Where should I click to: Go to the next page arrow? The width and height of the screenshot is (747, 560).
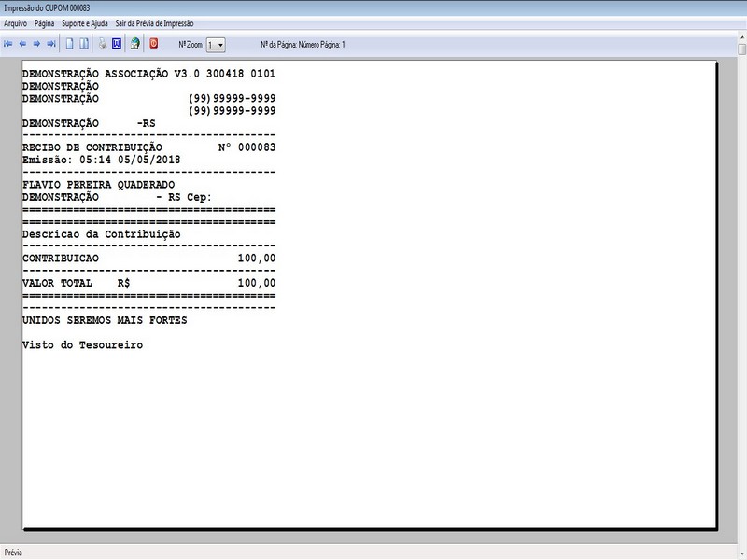(x=36, y=44)
